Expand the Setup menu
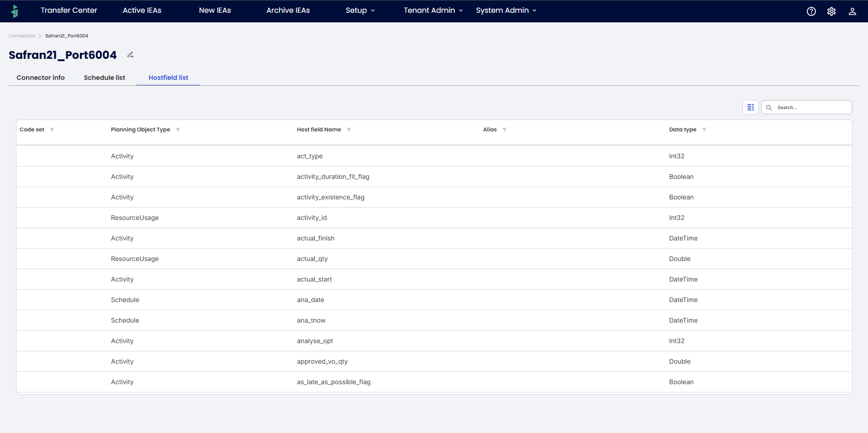The image size is (868, 433). pos(360,10)
